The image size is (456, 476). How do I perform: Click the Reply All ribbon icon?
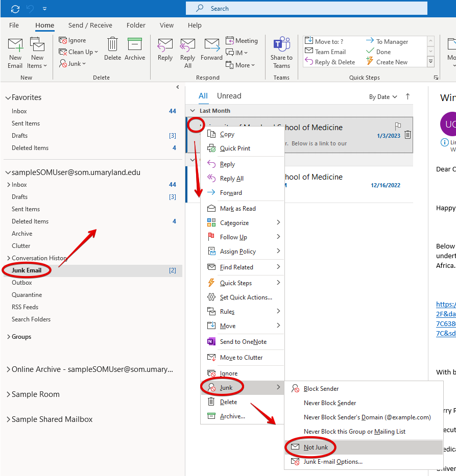tap(188, 45)
